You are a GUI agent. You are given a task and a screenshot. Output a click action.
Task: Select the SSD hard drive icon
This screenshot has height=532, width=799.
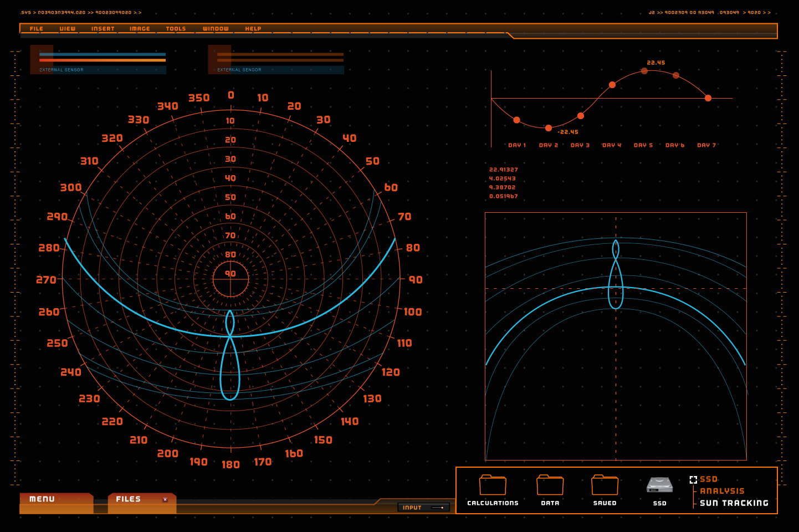pos(659,485)
